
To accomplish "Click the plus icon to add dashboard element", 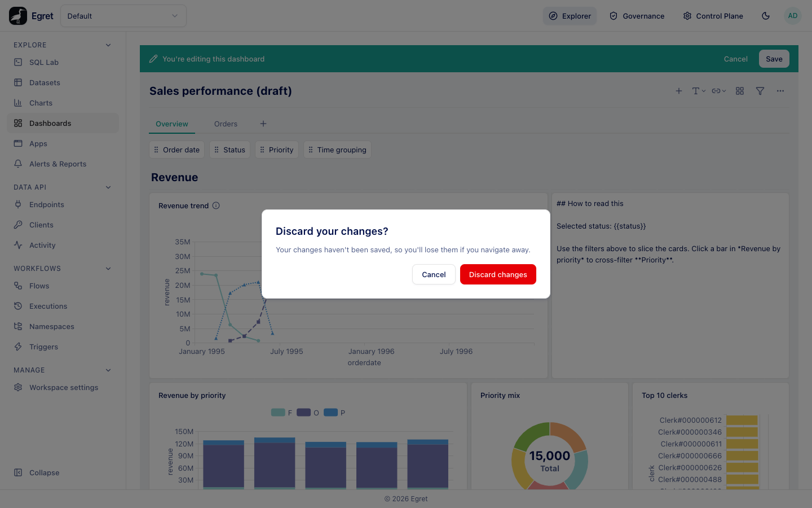I will point(679,91).
